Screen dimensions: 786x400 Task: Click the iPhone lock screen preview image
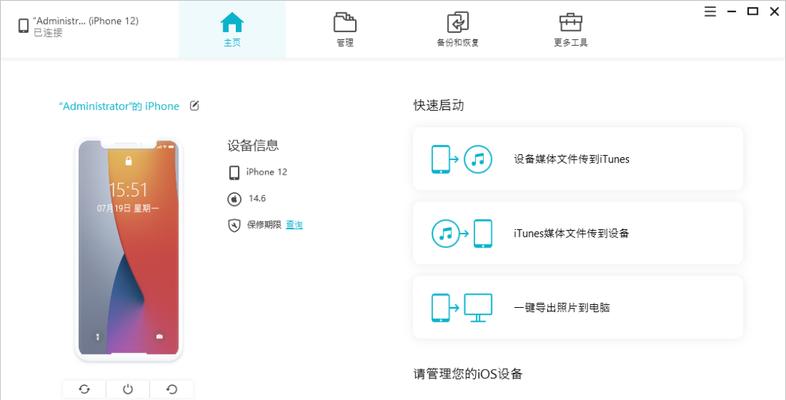point(128,250)
